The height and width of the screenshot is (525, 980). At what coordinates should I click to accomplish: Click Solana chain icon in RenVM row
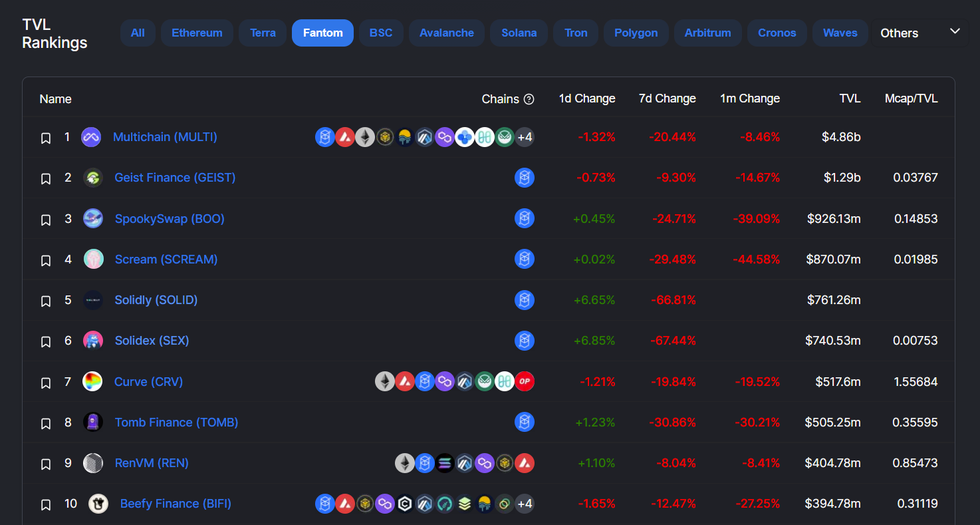tap(445, 463)
